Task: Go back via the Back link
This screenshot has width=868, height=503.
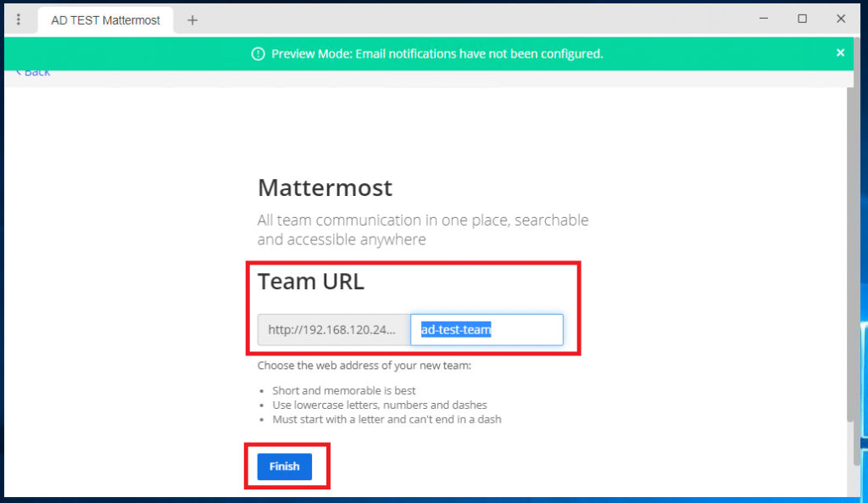Action: 33,72
